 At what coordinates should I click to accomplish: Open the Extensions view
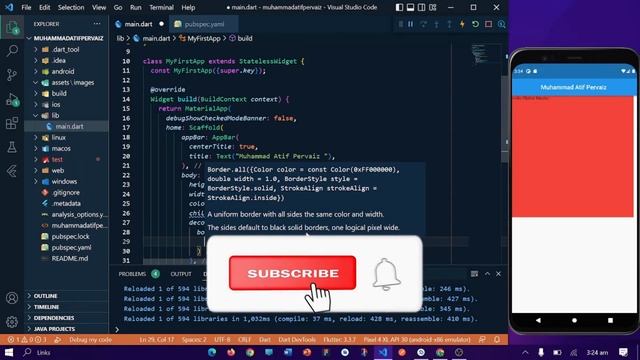pos(12,123)
